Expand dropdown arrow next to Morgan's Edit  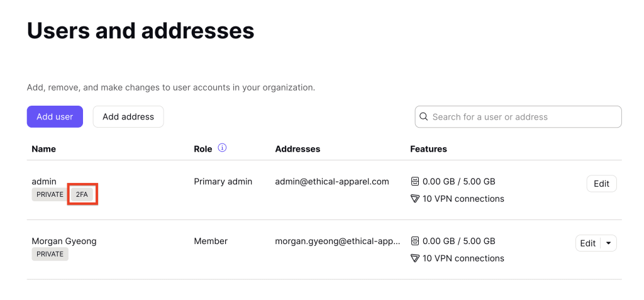609,243
